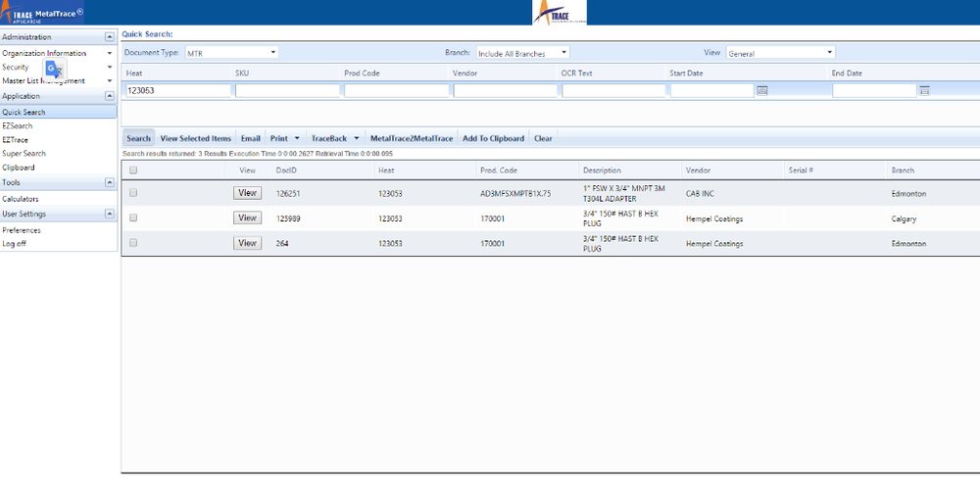The image size is (980, 483).
Task: Click the SKU input field
Action: (x=287, y=90)
